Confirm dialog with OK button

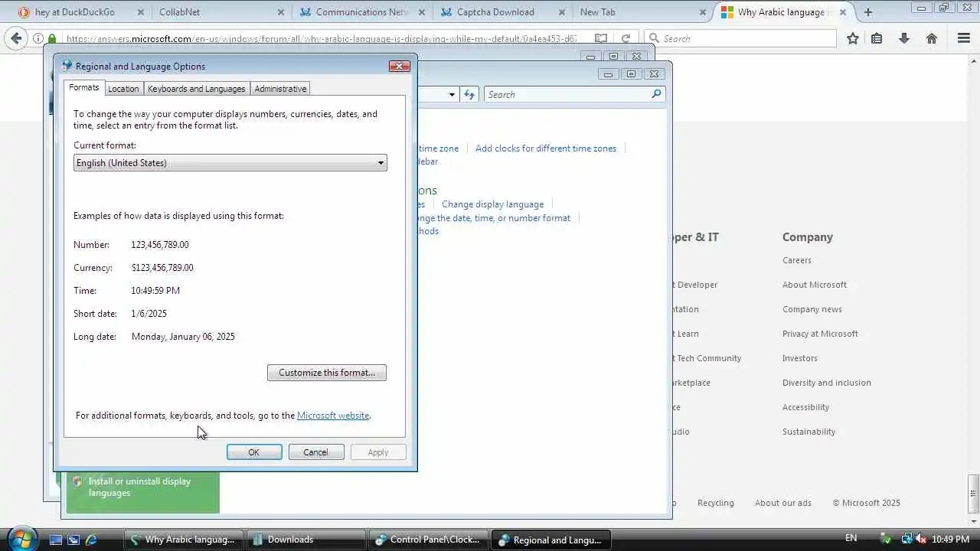[254, 452]
